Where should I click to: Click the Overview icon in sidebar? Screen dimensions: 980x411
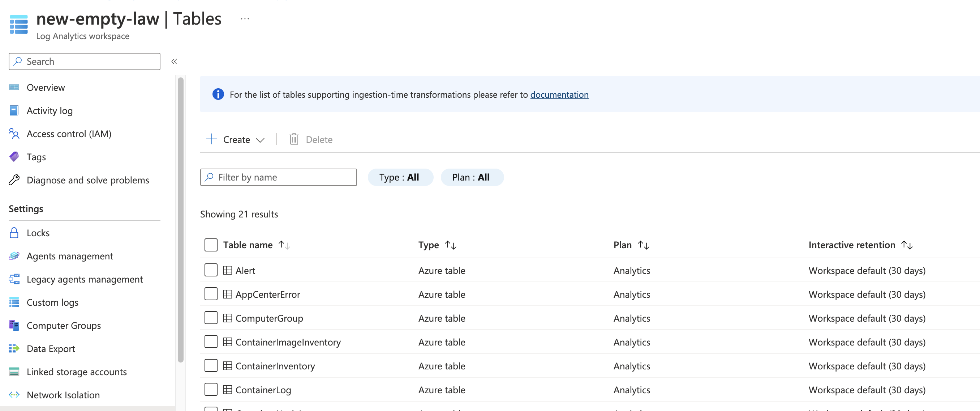tap(14, 88)
